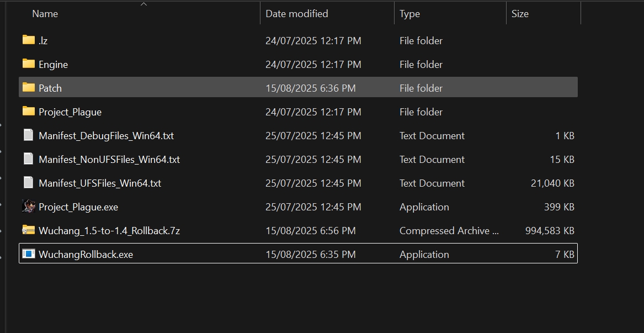
Task: Sort by the Date modified column header
Action: pos(297,14)
